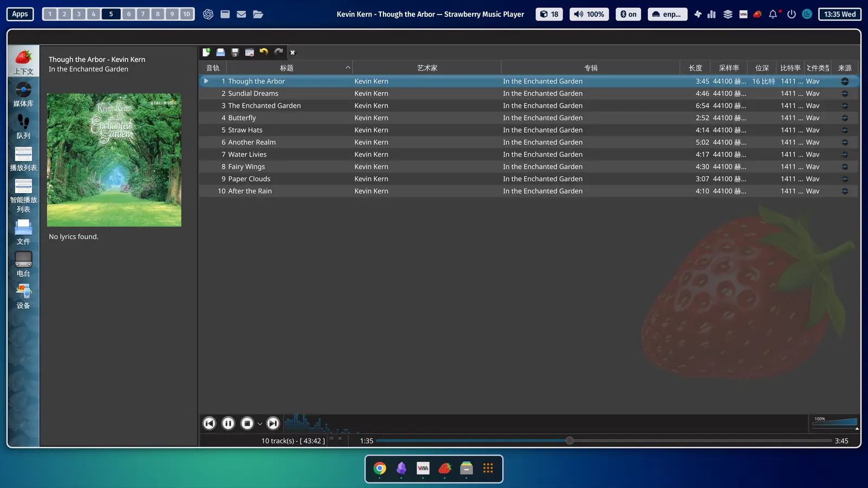This screenshot has width=868, height=488.
Task: Clear the playlist with the red-x list icon
Action: coord(250,52)
